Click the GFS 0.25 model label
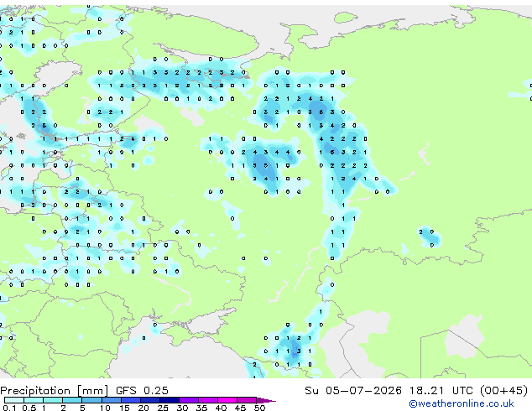This screenshot has width=532, height=411. pyautogui.click(x=142, y=391)
